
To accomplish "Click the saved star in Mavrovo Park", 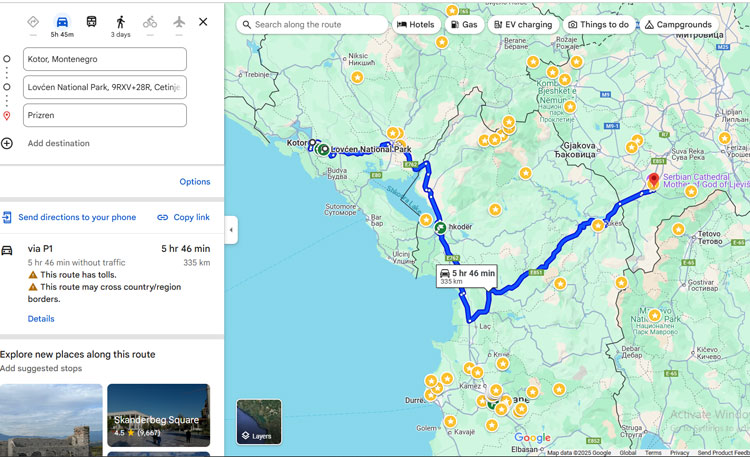I will click(655, 315).
